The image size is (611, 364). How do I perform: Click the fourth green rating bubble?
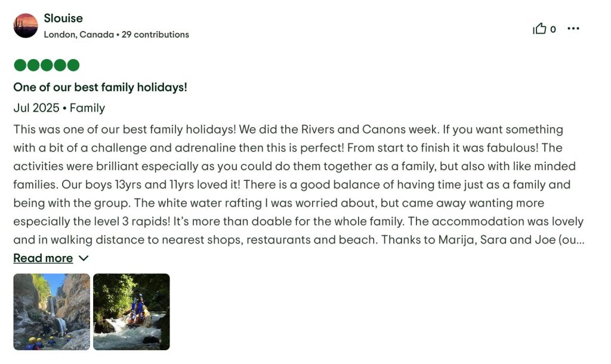(60, 65)
